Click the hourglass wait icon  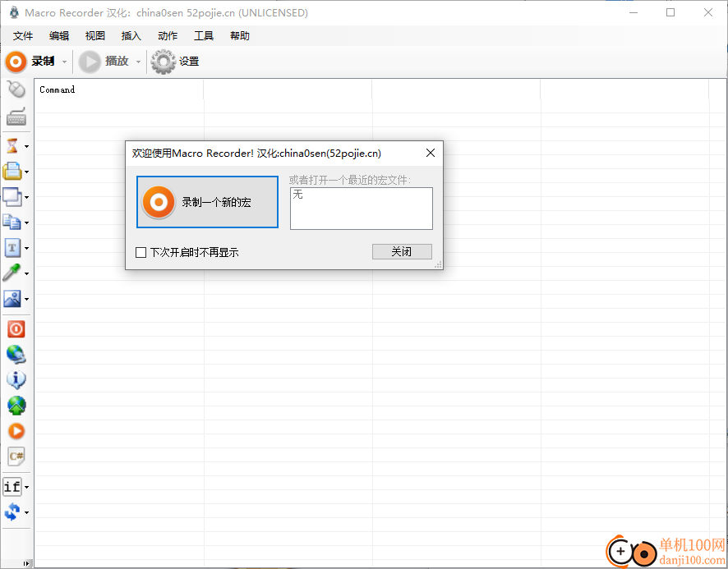pos(12,145)
